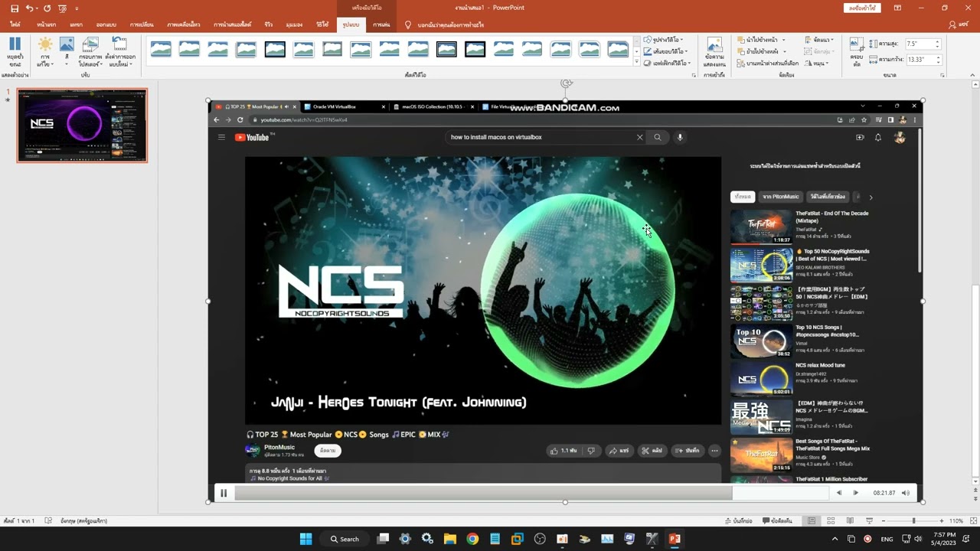Image resolution: width=980 pixels, height=551 pixels.
Task: Open the Playback tab under Video Tools
Action: click(381, 24)
